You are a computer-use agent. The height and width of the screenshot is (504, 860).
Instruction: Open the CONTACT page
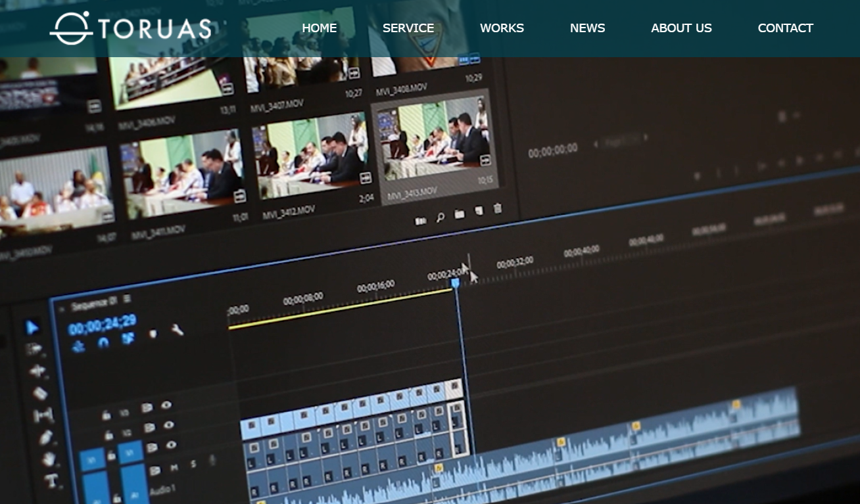(785, 28)
